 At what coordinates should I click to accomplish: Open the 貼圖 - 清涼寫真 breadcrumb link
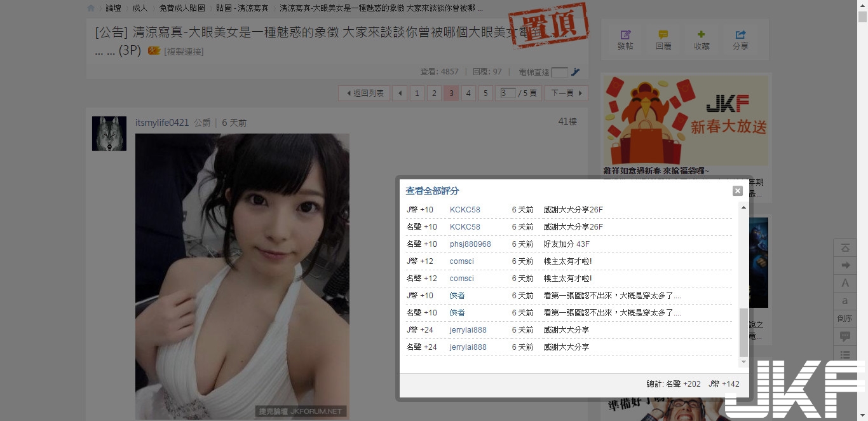click(242, 8)
